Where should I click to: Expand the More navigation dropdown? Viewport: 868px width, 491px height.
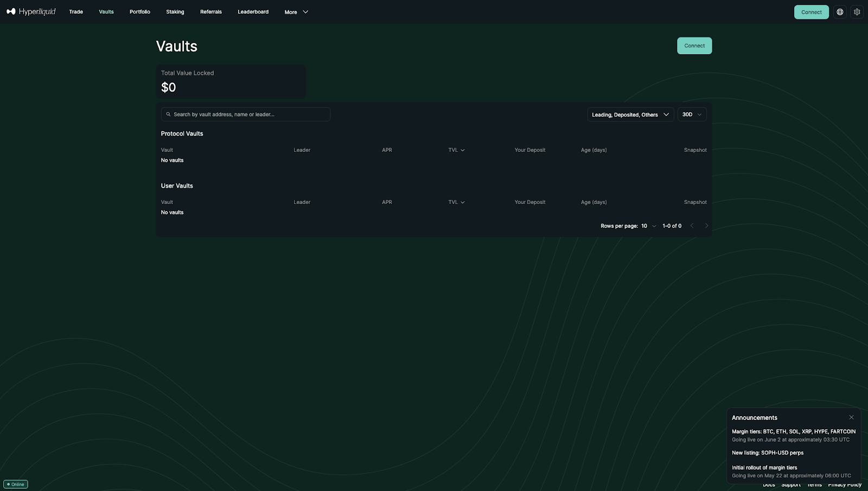296,11
